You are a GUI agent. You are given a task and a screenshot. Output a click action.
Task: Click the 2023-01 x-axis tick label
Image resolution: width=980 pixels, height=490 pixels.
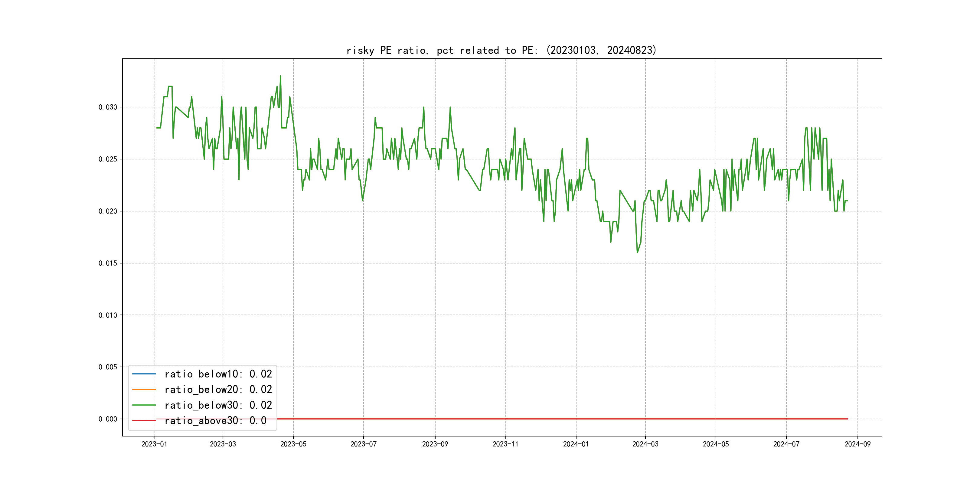[x=155, y=444]
